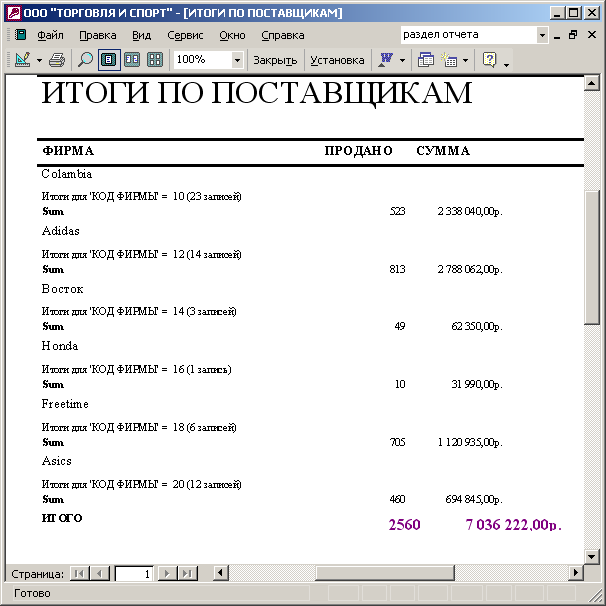Click the vertical scrollbar thumb
This screenshot has width=606, height=606.
[x=592, y=257]
